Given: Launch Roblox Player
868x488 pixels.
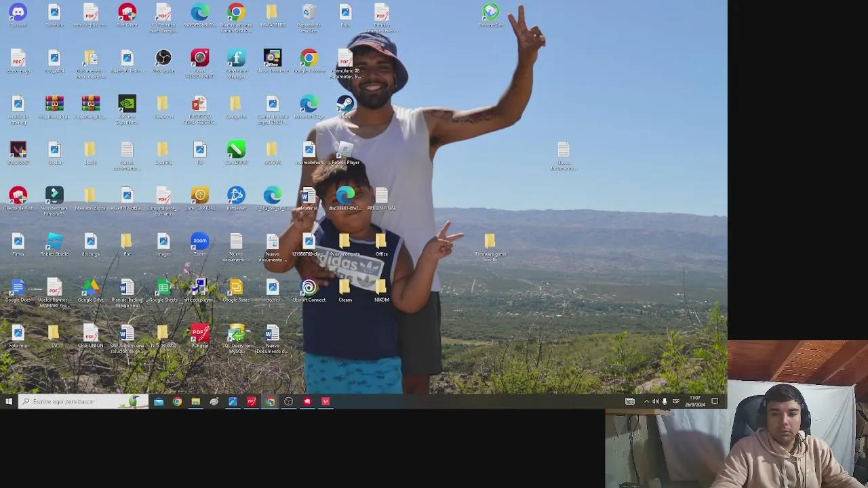Looking at the screenshot, I should click(x=345, y=150).
